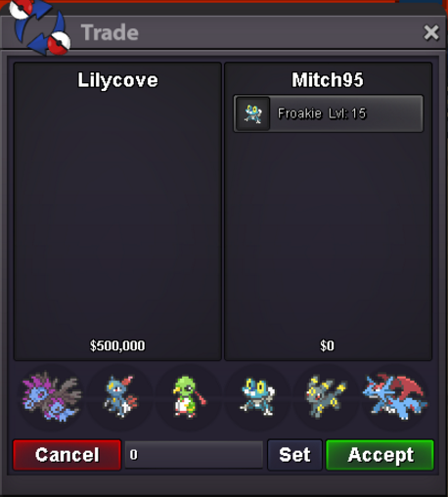Select the Umbreon party Pokémon icon
The width and height of the screenshot is (448, 497).
pos(326,397)
